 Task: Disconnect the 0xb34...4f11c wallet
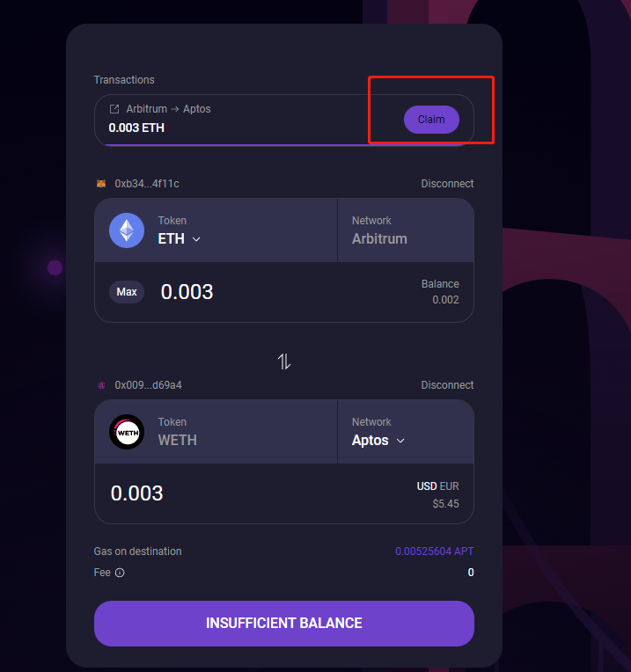pos(447,184)
